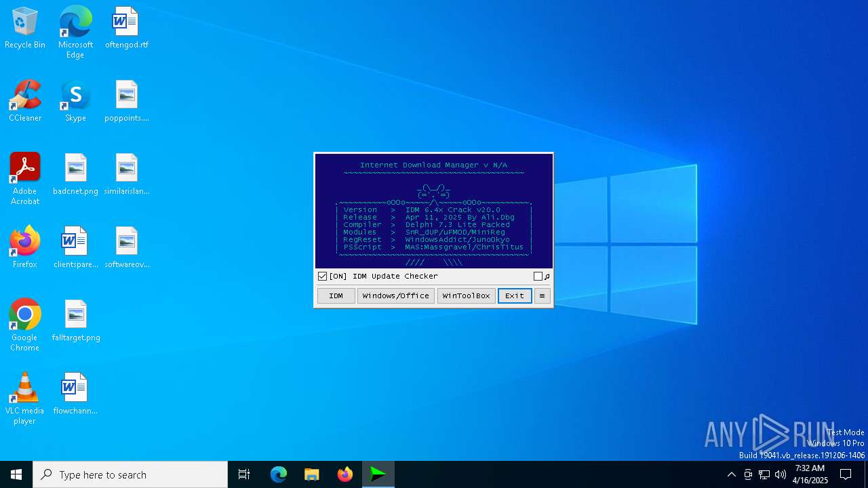Select the oftengod.rtf document icon
Image resolution: width=868 pixels, height=488 pixels.
pos(126,28)
